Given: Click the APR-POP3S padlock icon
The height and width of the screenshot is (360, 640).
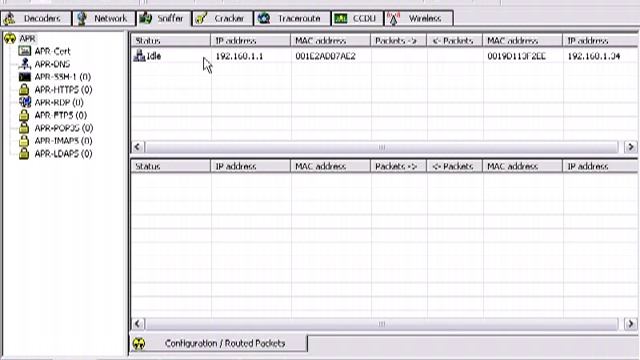Looking at the screenshot, I should [24, 128].
